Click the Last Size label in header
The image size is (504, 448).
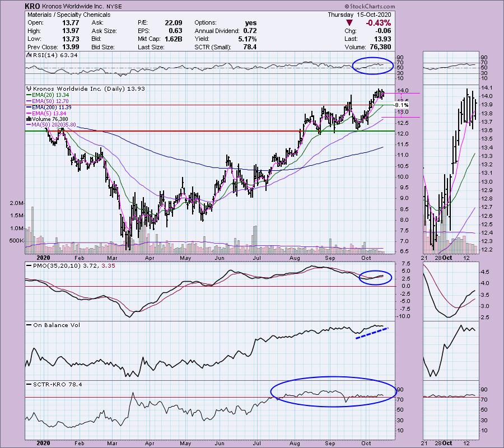point(151,47)
